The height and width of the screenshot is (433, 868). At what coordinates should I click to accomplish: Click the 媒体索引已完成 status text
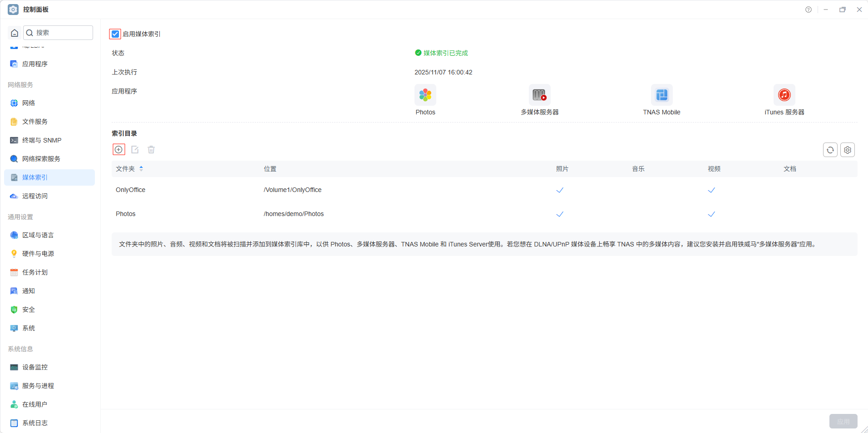point(446,53)
